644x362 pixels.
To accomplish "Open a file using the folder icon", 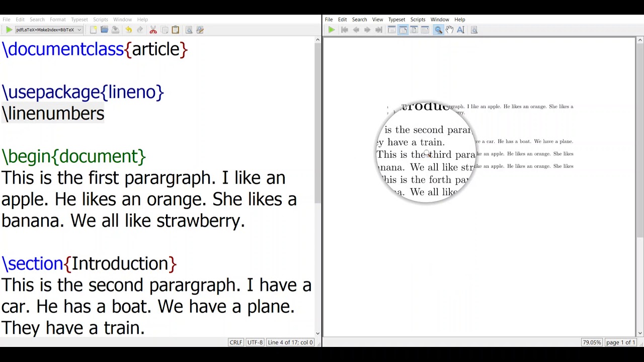I will point(104,30).
